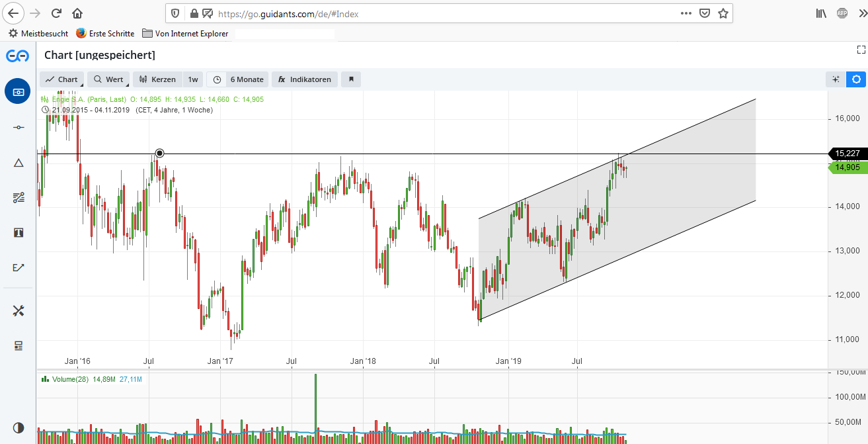
Task: Open the Meistbesucht bookmarks folder
Action: [38, 33]
